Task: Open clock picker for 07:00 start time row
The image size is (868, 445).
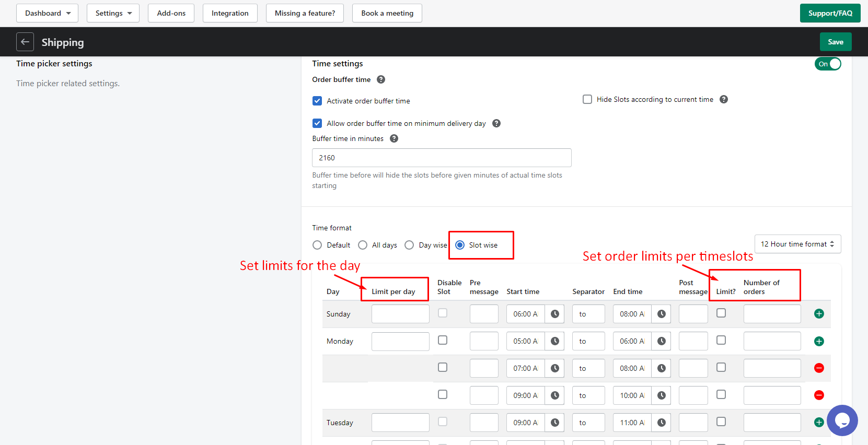Action: (x=555, y=368)
